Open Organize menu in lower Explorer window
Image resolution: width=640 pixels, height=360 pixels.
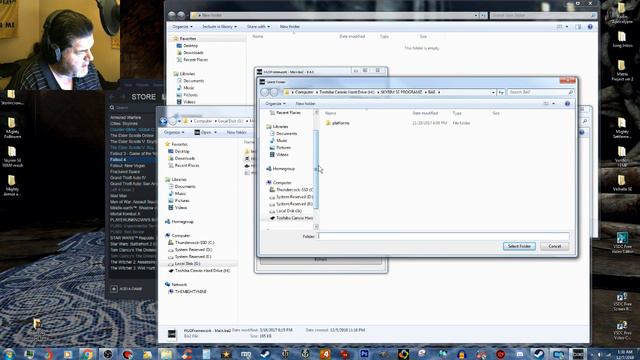click(x=174, y=132)
